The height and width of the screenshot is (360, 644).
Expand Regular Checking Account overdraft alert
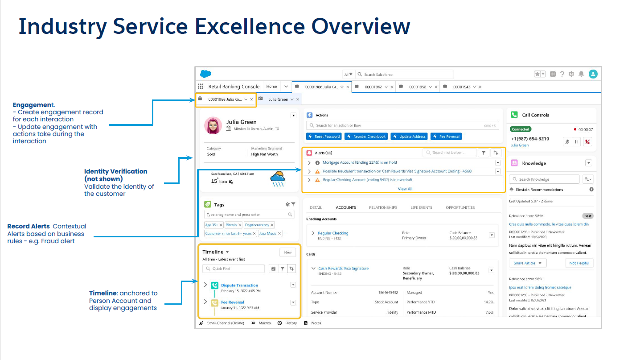310,180
